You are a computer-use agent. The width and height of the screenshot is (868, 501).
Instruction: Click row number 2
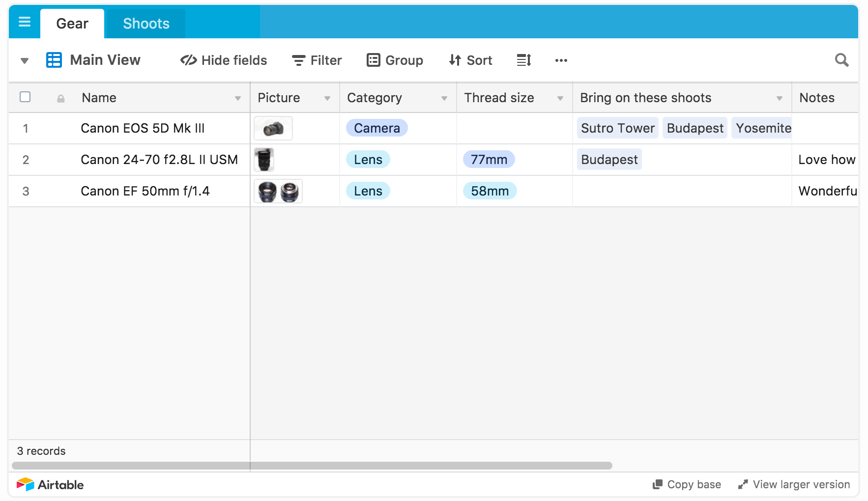tap(26, 160)
